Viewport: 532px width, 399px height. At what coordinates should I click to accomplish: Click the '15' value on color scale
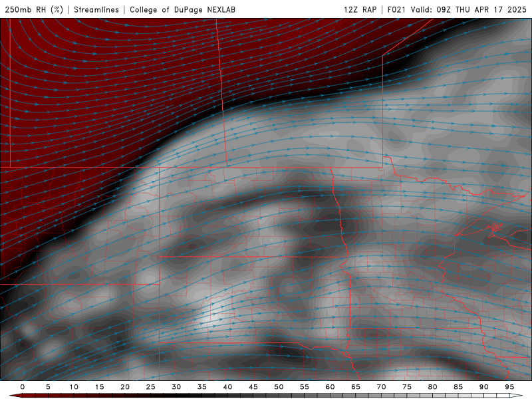point(99,387)
